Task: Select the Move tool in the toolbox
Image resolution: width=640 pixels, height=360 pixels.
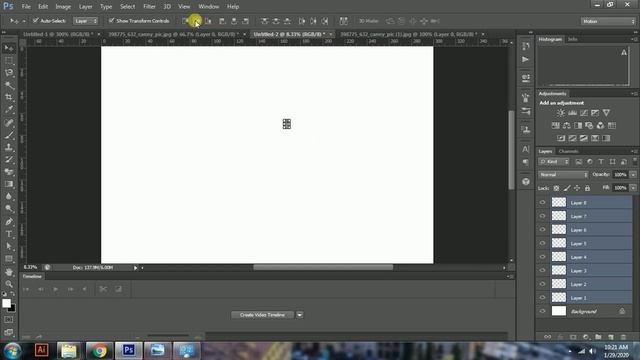Action: click(9, 48)
